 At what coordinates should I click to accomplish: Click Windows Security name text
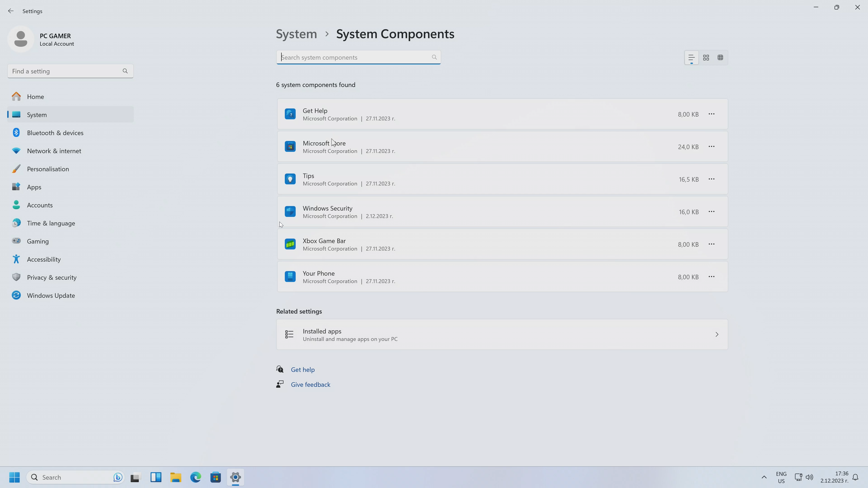[x=328, y=209]
